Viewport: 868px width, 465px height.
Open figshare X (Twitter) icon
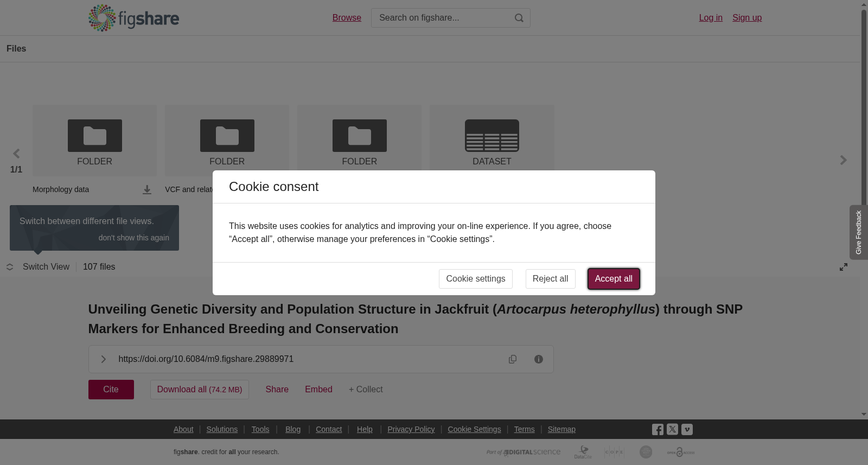pos(672,429)
